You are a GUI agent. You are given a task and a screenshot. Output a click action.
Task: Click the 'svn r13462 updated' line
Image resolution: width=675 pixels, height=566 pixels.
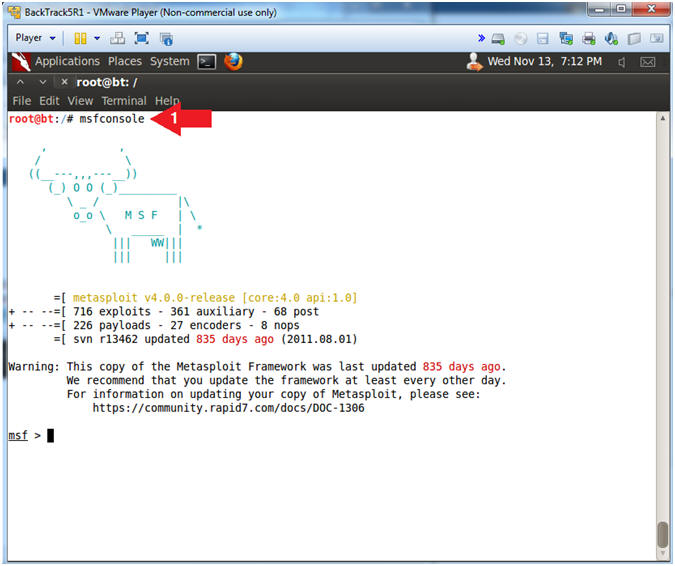[206, 339]
